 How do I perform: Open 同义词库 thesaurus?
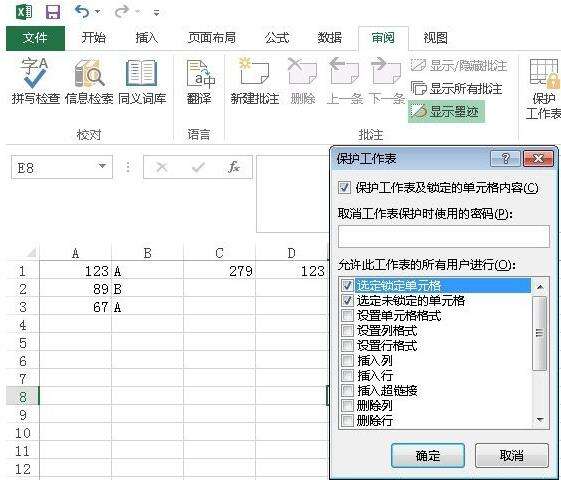click(142, 81)
